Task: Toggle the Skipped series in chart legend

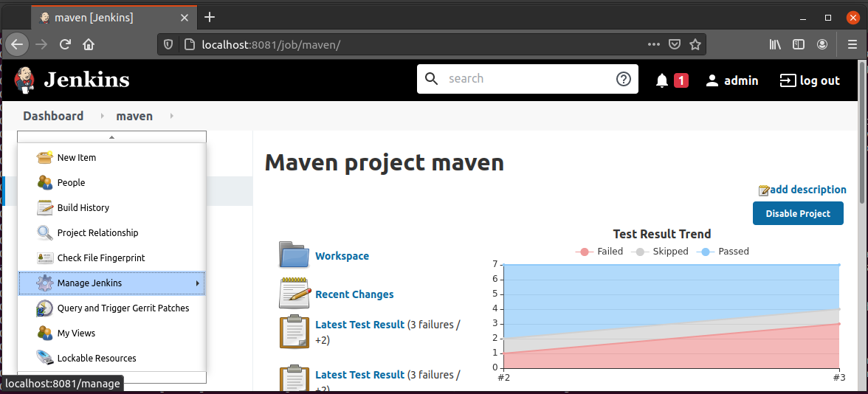Action: click(661, 252)
